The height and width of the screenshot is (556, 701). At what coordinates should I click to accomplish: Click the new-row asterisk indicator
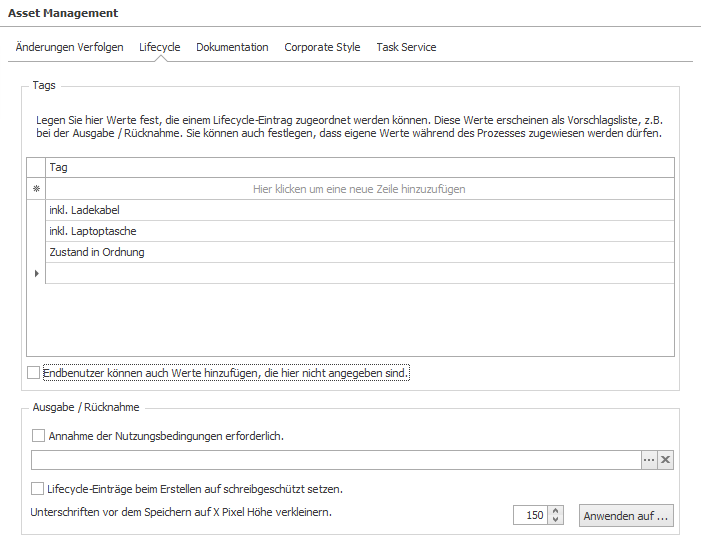point(36,189)
